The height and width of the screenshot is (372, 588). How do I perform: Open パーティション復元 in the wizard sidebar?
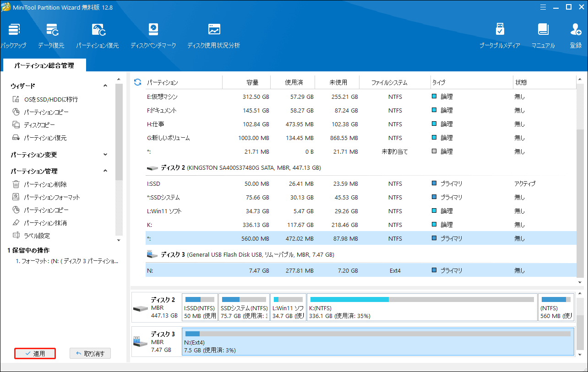(x=39, y=138)
